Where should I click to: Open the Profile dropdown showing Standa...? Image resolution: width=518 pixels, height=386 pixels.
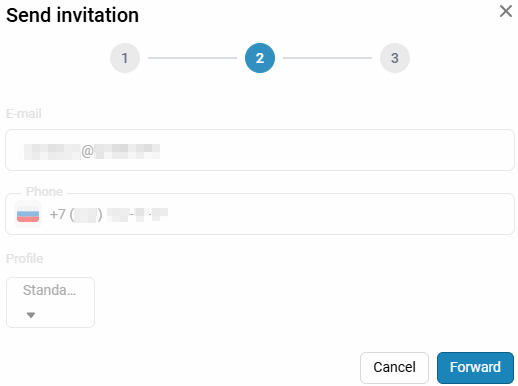[x=50, y=302]
